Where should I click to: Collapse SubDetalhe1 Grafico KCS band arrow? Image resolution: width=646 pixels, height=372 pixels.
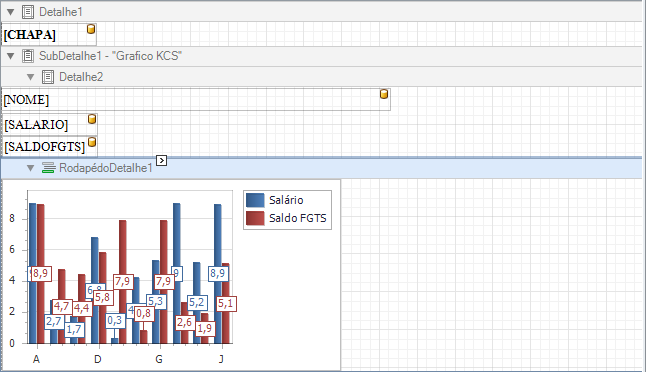point(11,56)
